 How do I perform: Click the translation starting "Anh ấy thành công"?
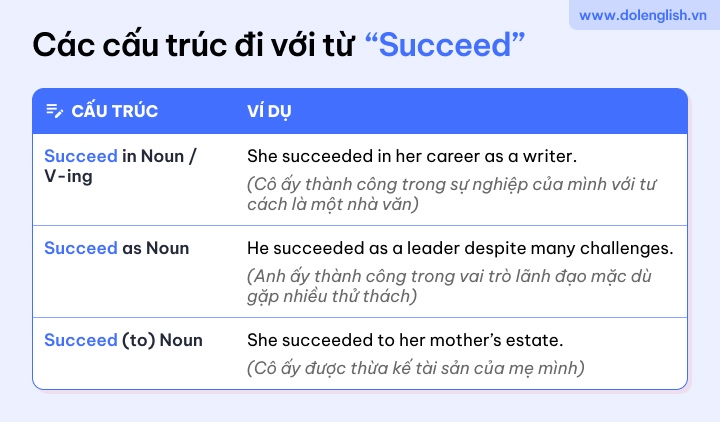click(449, 286)
